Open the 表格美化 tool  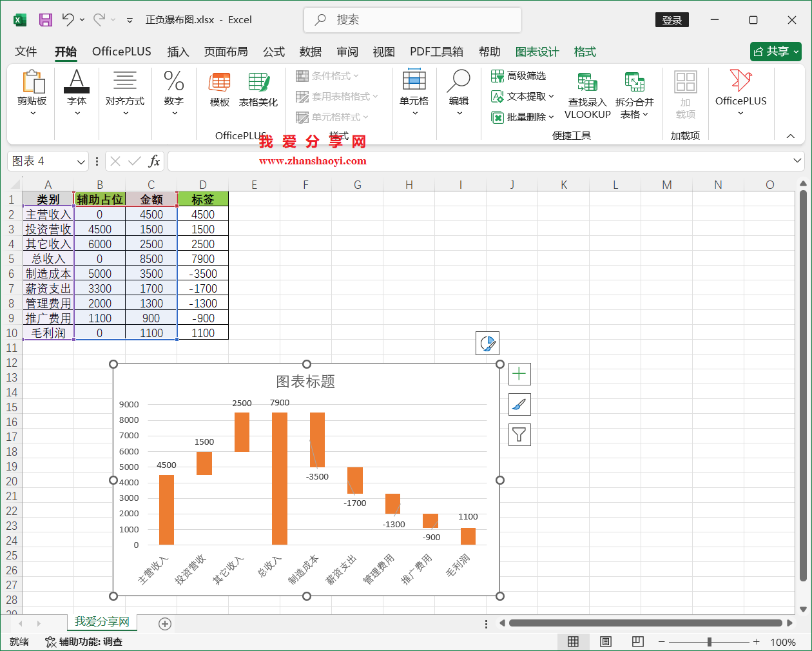[x=258, y=90]
